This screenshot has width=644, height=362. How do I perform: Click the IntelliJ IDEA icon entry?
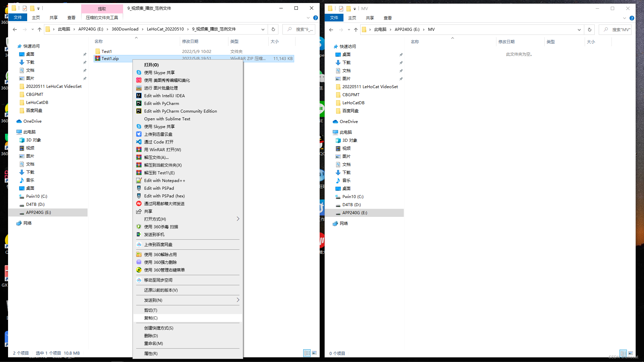[139, 96]
